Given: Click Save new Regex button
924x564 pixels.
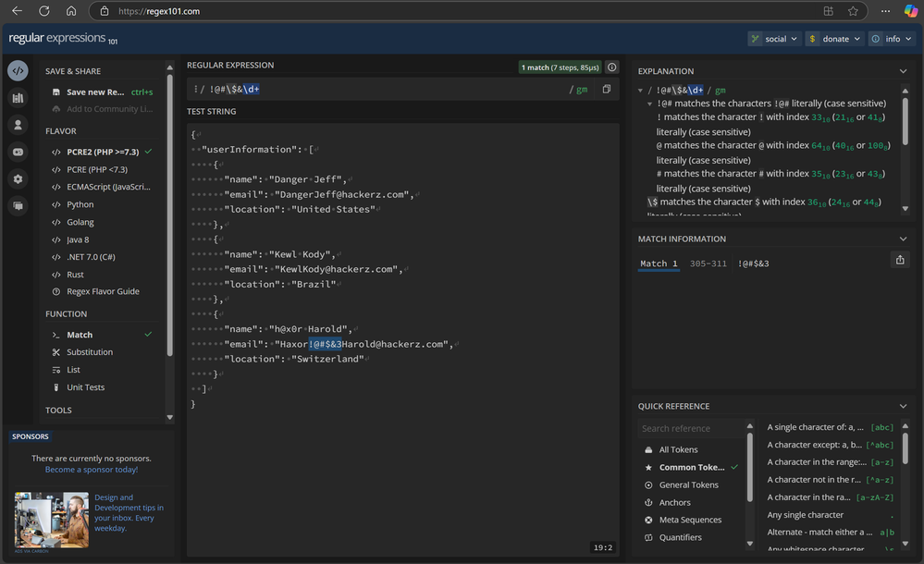Looking at the screenshot, I should 95,92.
